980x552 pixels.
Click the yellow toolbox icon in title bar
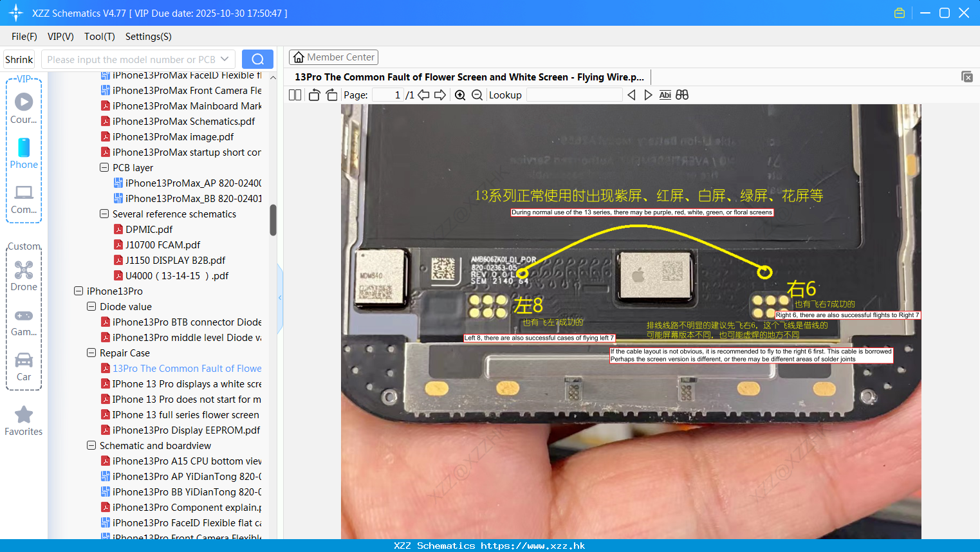pos(900,13)
